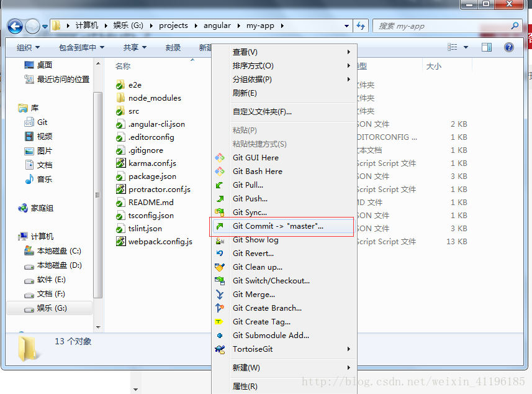Viewport: 532px width, 394px height.
Task: Click the Git Commit green arrow icon
Action: click(x=220, y=226)
